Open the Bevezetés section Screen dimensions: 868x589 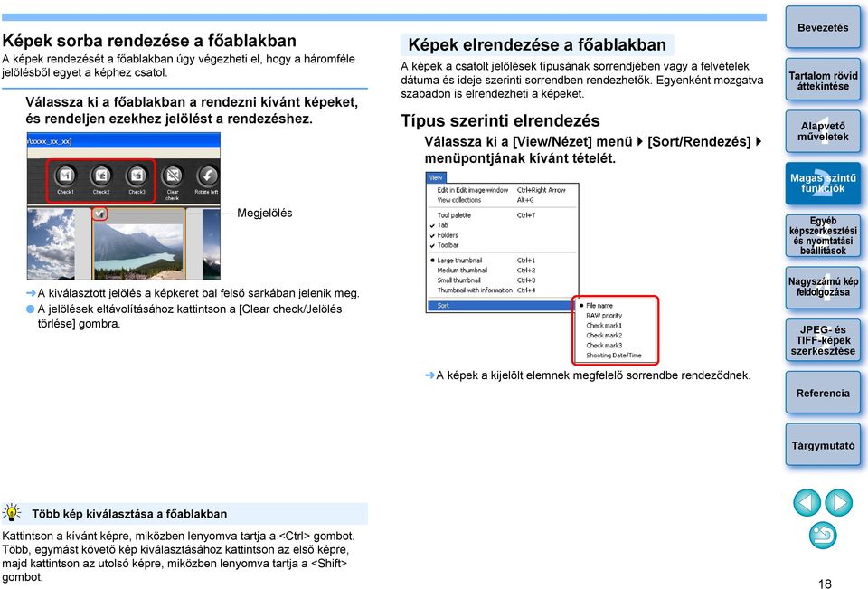pos(823,27)
